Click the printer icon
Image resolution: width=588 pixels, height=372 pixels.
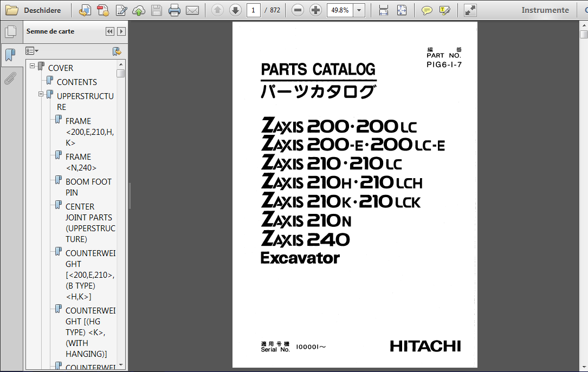click(175, 10)
